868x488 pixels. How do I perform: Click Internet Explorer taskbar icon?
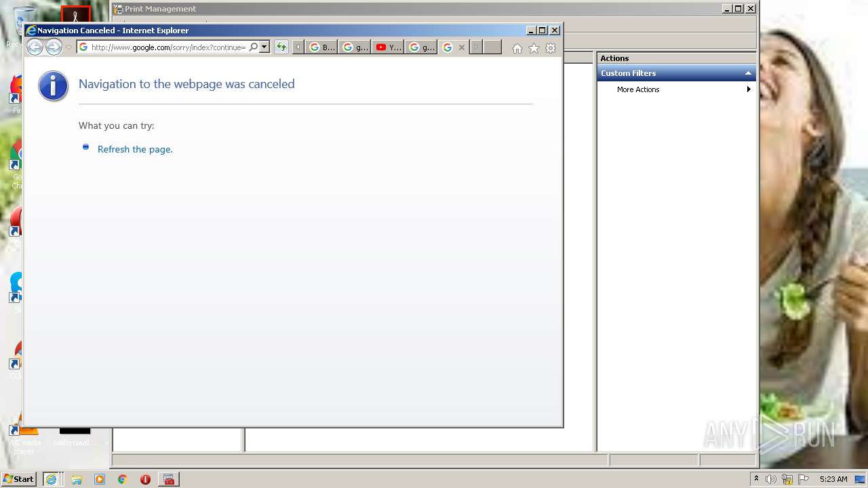pyautogui.click(x=52, y=479)
